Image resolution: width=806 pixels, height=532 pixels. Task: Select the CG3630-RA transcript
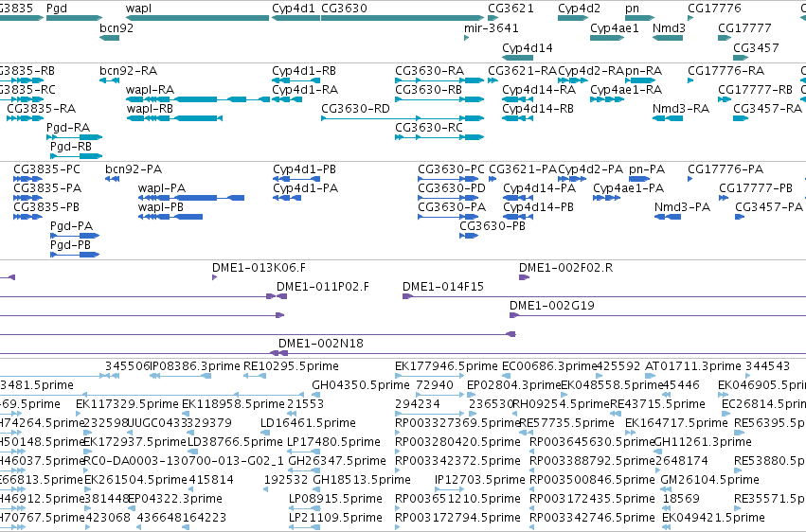(439, 80)
